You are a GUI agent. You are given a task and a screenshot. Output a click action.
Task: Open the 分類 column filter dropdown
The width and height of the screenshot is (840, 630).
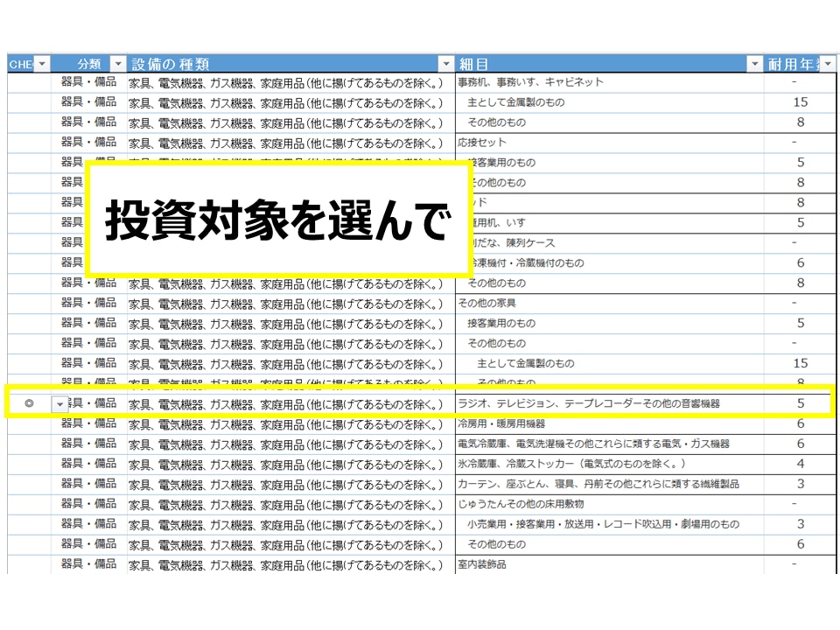tap(118, 64)
